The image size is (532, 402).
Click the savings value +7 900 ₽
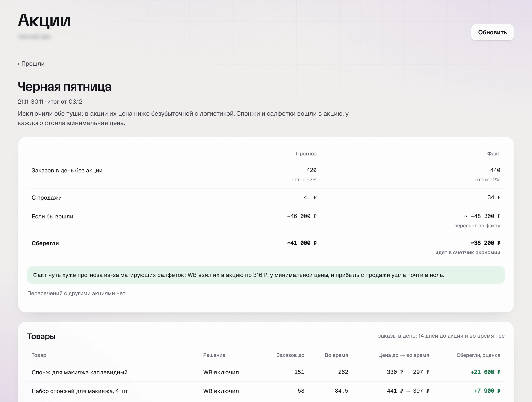(487, 391)
